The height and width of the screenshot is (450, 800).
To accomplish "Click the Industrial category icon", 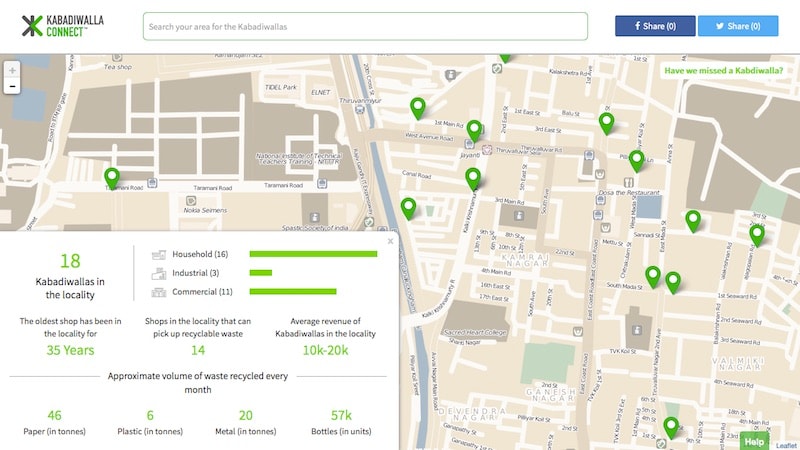I will 159,273.
